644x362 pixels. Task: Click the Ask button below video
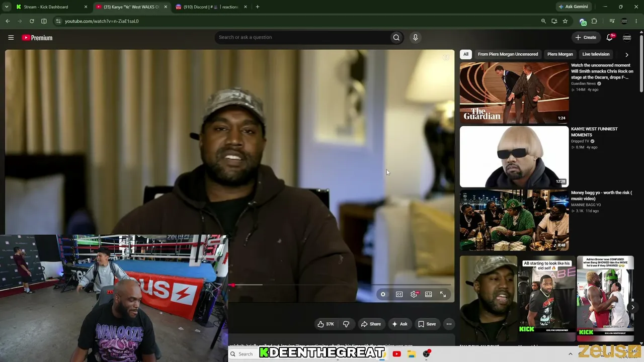(399, 324)
